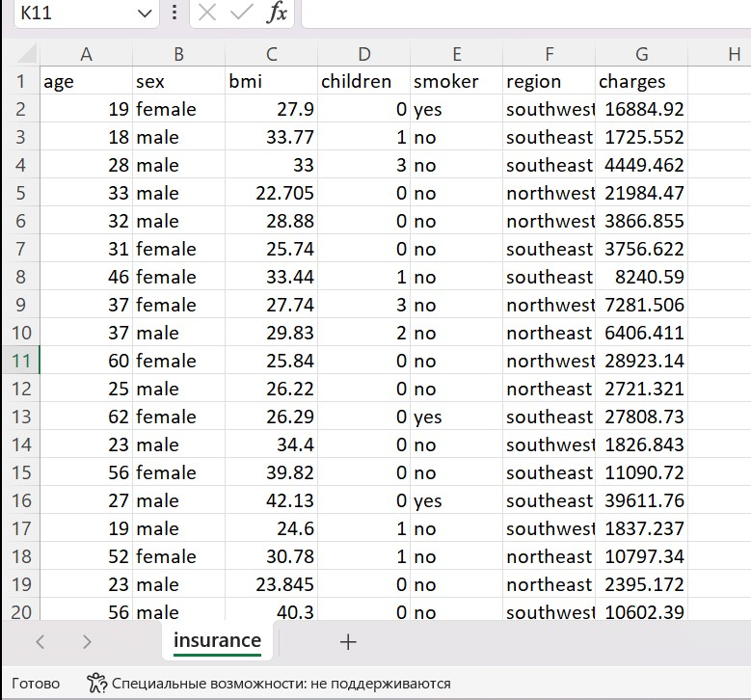Select the 'region' header cell
751x700 pixels.
[x=549, y=81]
